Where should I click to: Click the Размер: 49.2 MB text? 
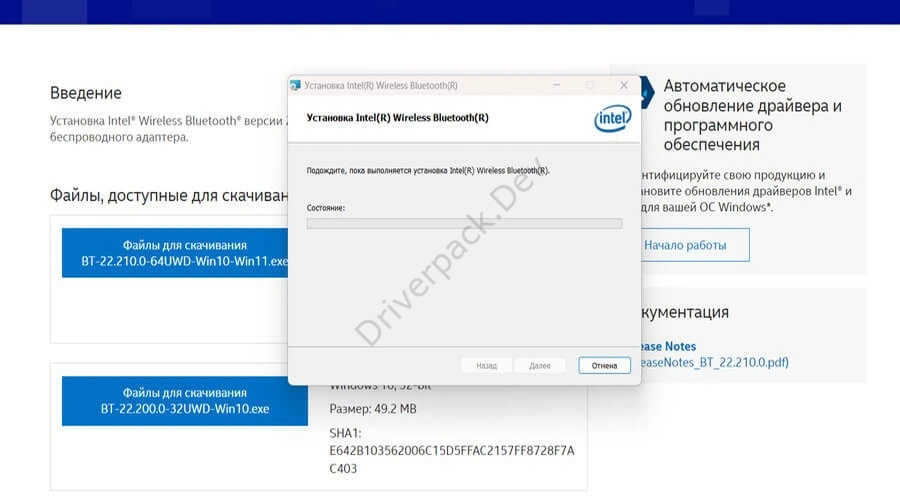coord(373,409)
